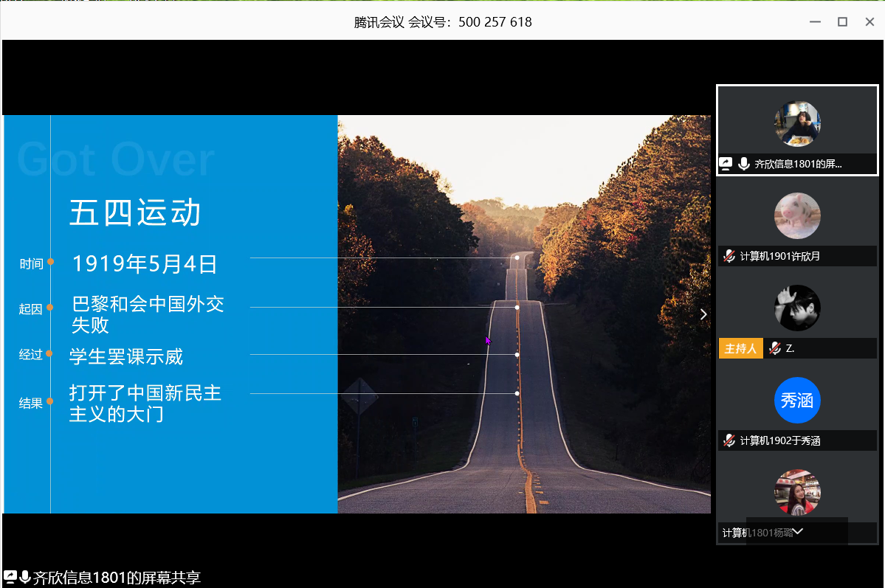Select the pig avatar of 计算机1901许欣月
This screenshot has height=588, width=885.
coord(797,215)
